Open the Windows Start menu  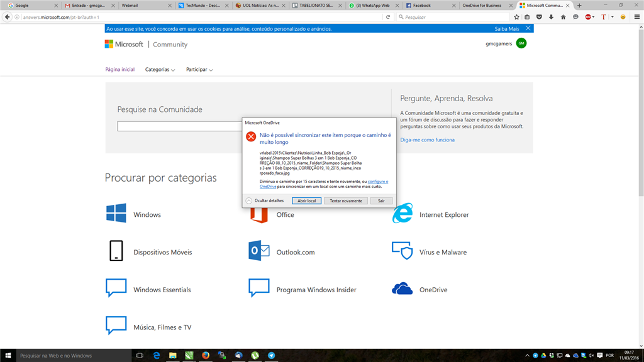pos(8,356)
